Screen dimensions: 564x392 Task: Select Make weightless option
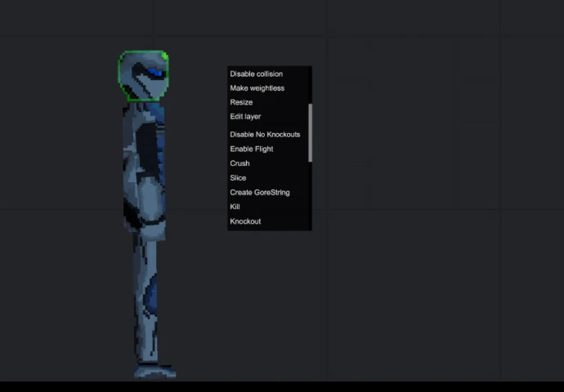pos(257,88)
